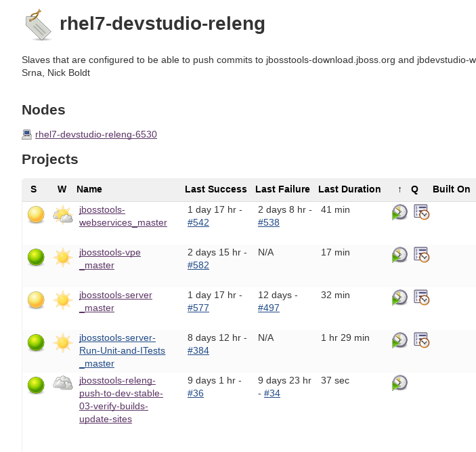Screen dimensions: 476x452
Task: Open jbosstools-webservices_master project
Action: 123,216
